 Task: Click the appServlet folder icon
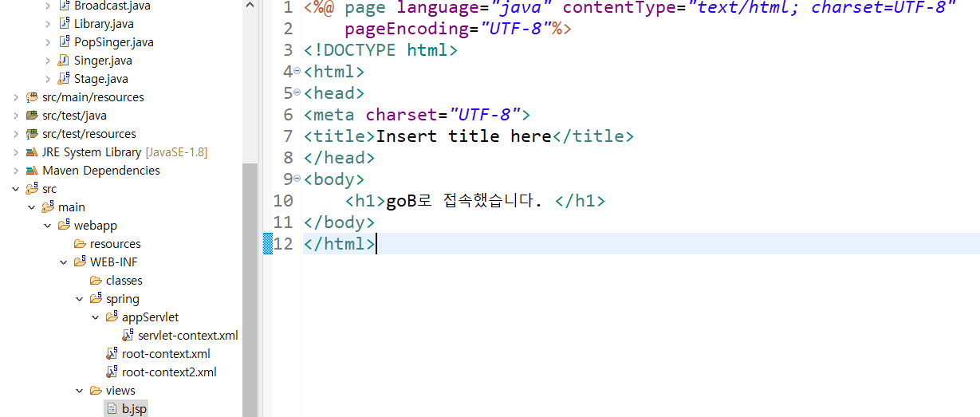(x=112, y=317)
